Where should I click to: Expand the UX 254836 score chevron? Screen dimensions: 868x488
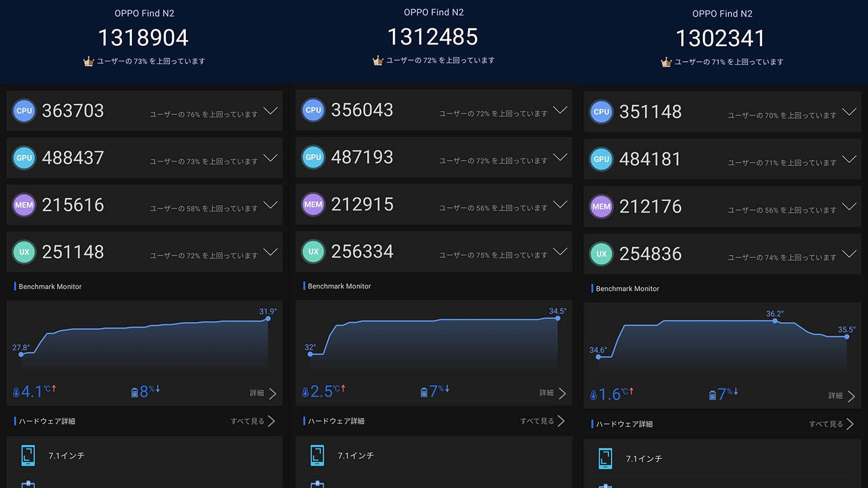(x=849, y=254)
